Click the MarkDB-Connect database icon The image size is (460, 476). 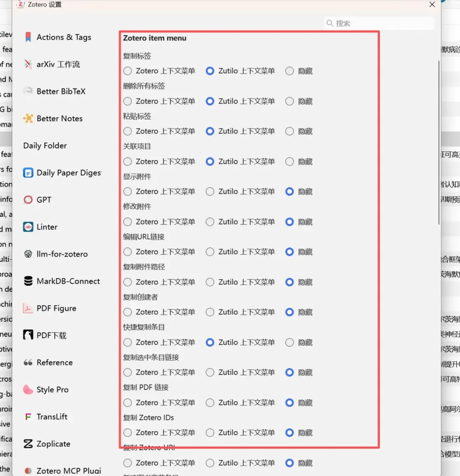[28, 281]
